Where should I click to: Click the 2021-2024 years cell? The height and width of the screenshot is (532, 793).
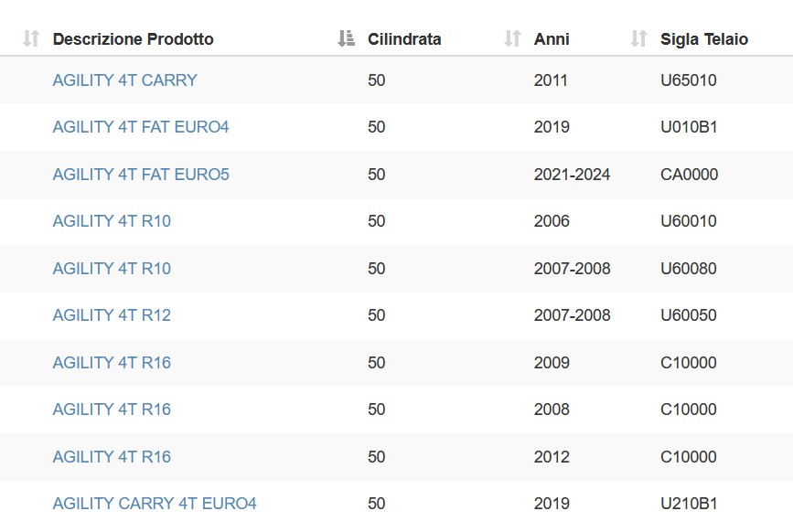[x=572, y=175]
